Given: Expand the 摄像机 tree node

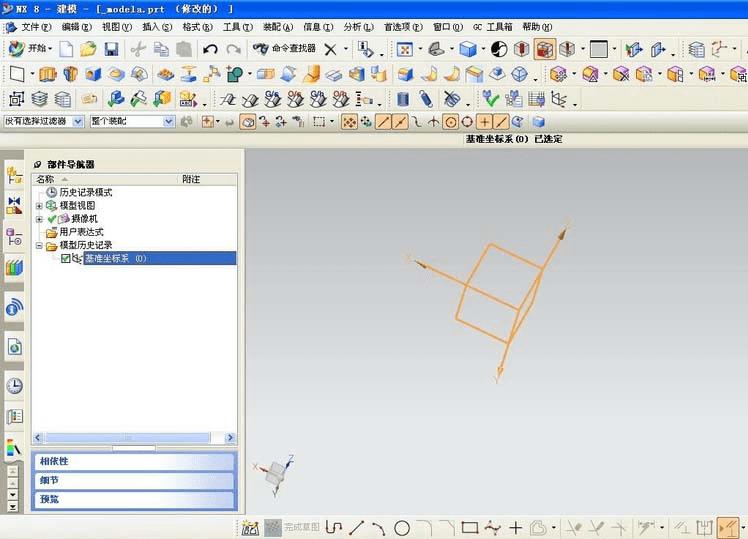Looking at the screenshot, I should [x=39, y=219].
